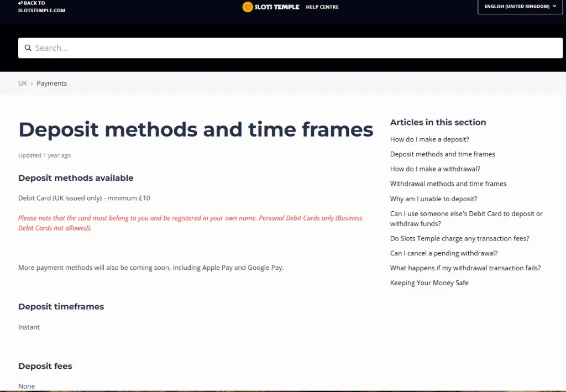The height and width of the screenshot is (392, 566).
Task: Go to the UK breadcrumb
Action: (22, 83)
